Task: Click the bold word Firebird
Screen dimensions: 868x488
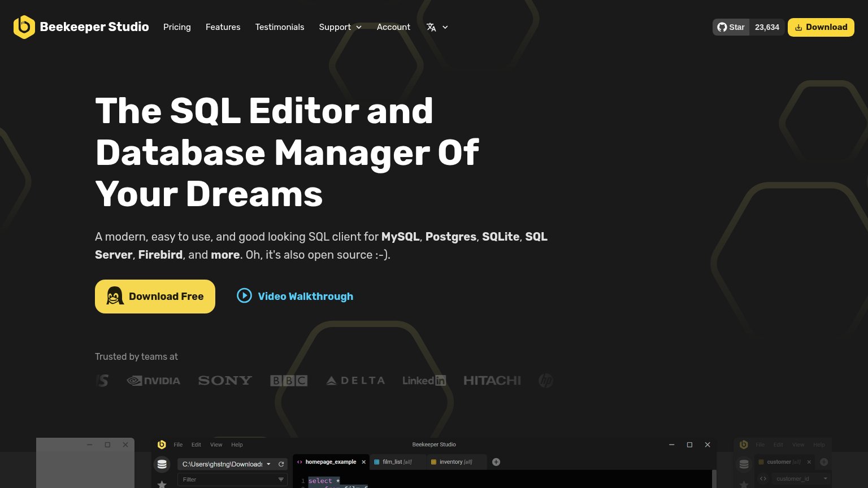Action: pyautogui.click(x=160, y=255)
